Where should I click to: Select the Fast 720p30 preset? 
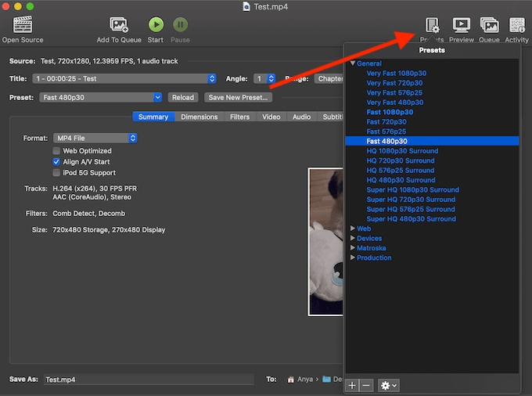pos(386,122)
